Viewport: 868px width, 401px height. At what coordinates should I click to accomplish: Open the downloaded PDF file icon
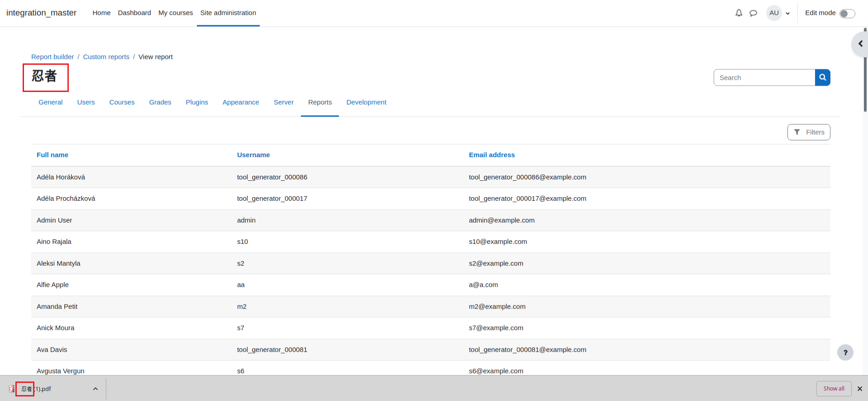pos(11,389)
